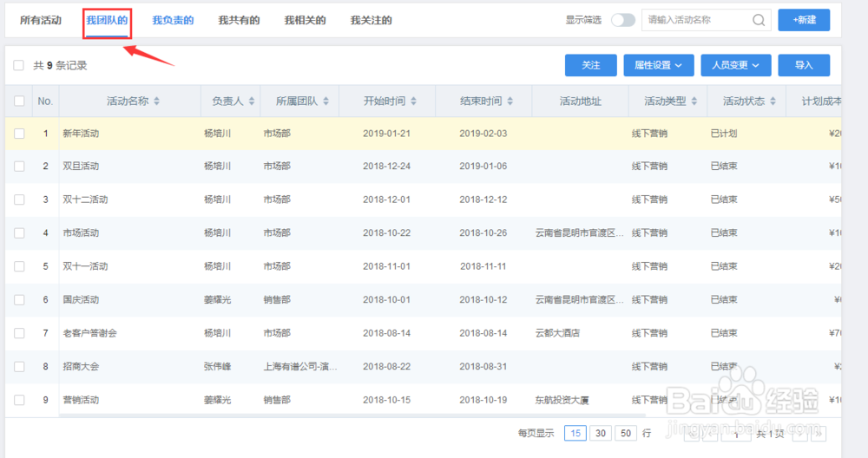Screen dimensions: 868x458
Task: Sort by 开始时间 column arrows
Action: pyautogui.click(x=413, y=101)
